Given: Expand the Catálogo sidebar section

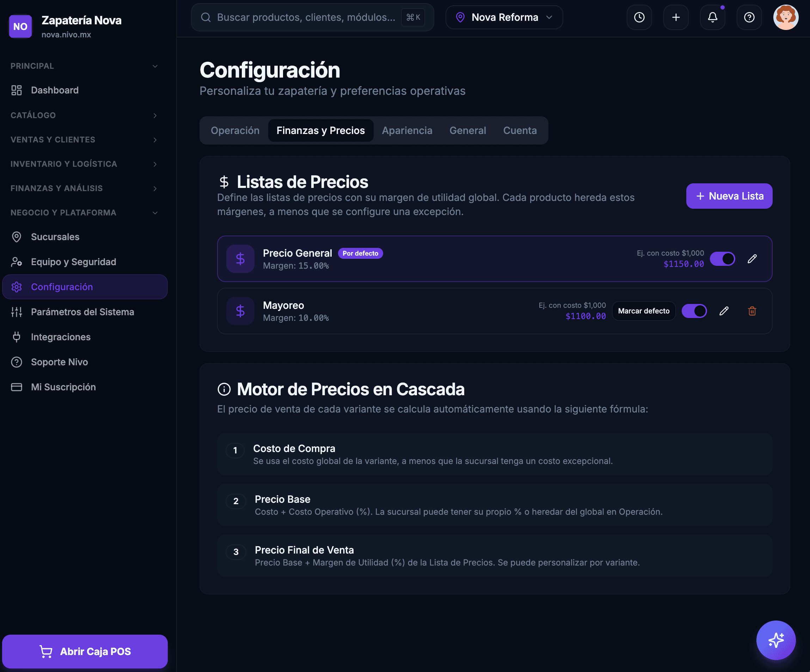Looking at the screenshot, I should (x=85, y=115).
